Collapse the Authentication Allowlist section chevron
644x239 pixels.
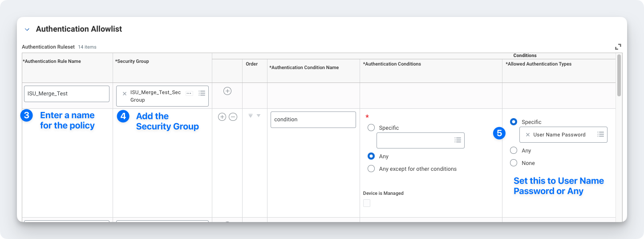(x=27, y=29)
